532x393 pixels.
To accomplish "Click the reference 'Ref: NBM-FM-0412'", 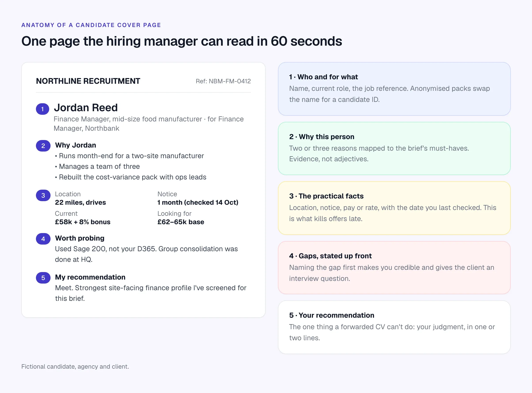I will (223, 81).
